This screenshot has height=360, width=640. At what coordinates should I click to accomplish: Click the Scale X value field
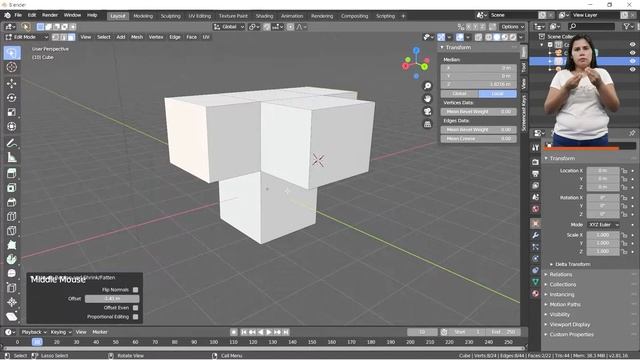pos(603,235)
